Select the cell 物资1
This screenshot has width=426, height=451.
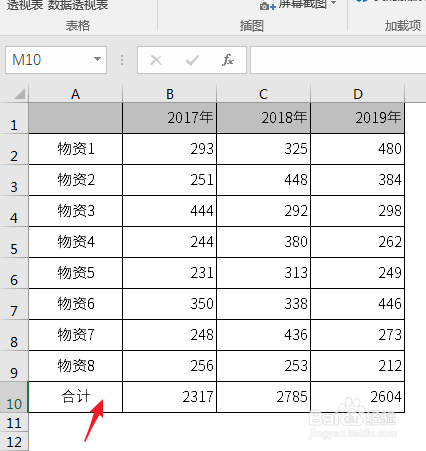coord(76,149)
